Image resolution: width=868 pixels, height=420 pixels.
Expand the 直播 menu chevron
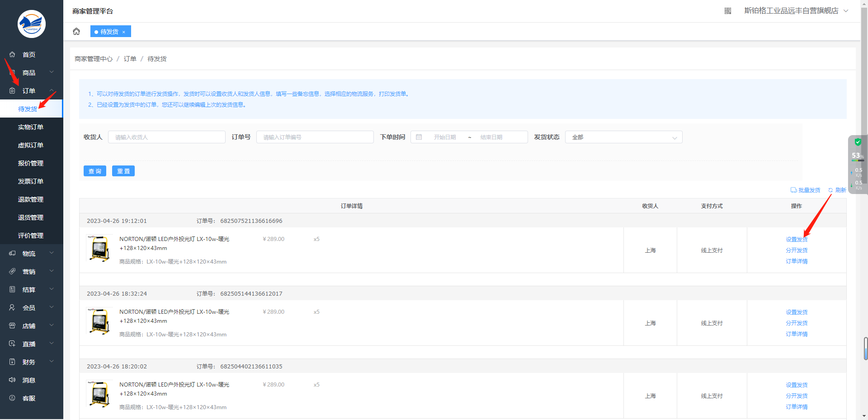coord(52,344)
